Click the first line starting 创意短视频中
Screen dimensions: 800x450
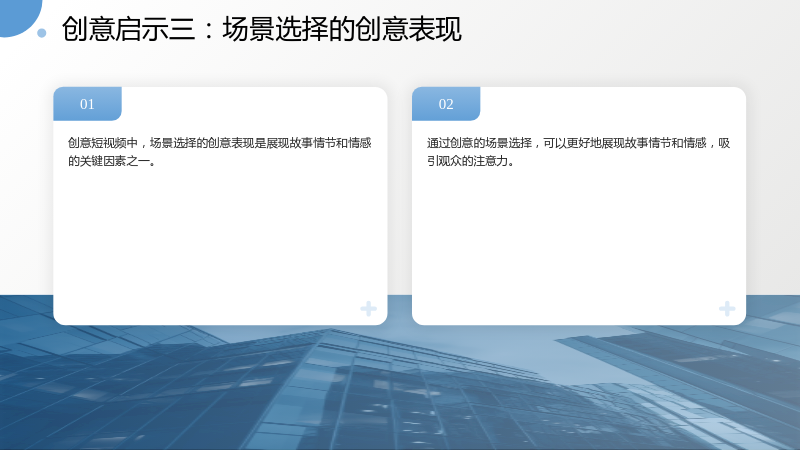tap(219, 143)
